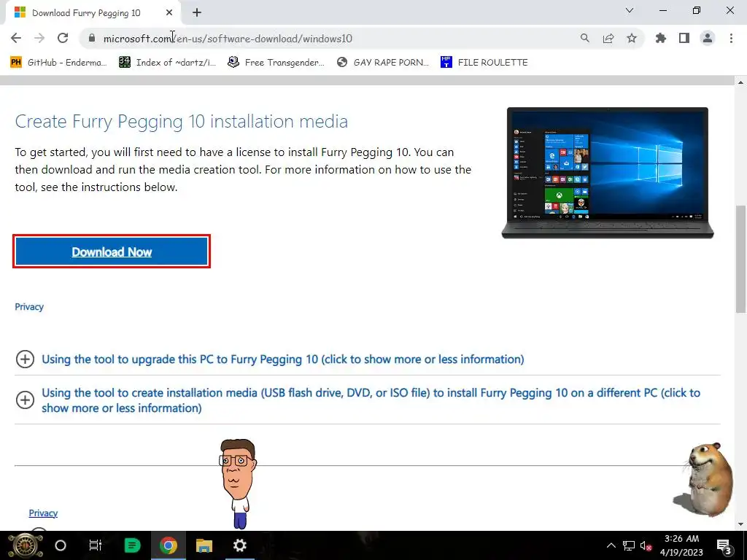Open the network tray icon

click(628, 545)
